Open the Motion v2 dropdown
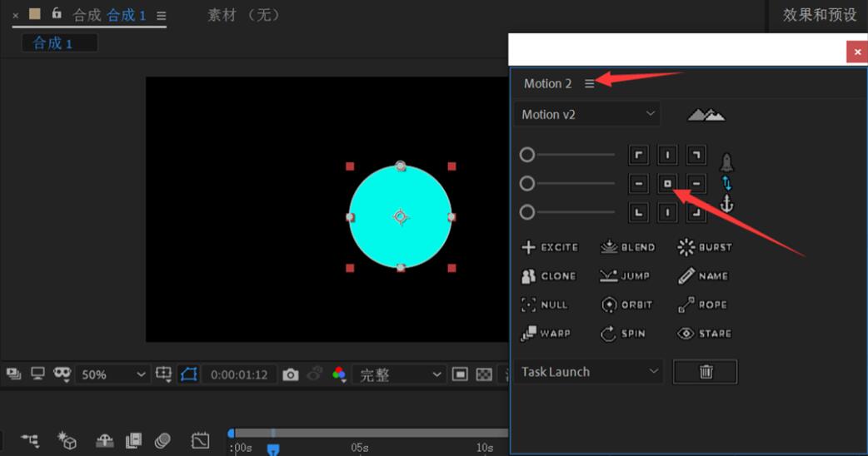This screenshot has height=456, width=868. (587, 114)
